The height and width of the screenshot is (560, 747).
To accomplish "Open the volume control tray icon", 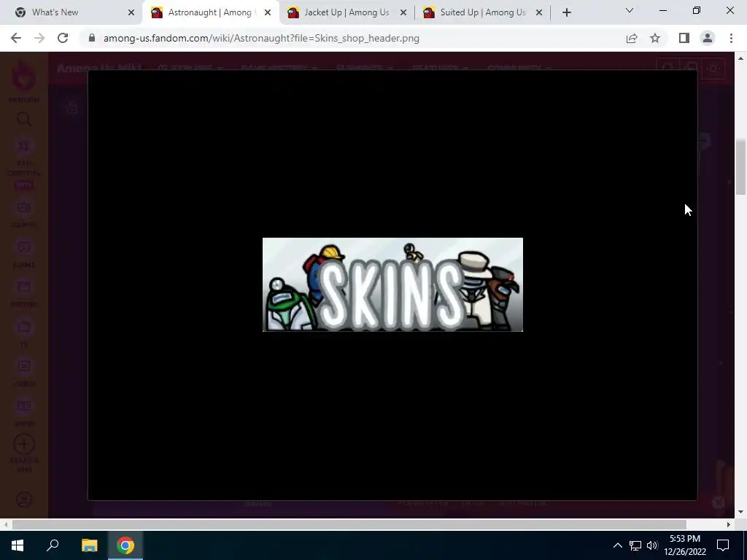I will 652,545.
